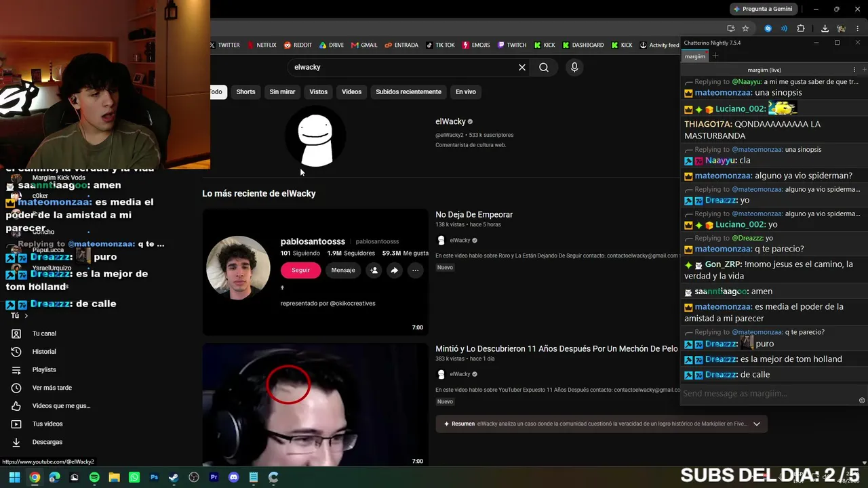Open the No Deja De Empeorar video thumbnail
Image resolution: width=868 pixels, height=488 pixels.
click(x=315, y=272)
